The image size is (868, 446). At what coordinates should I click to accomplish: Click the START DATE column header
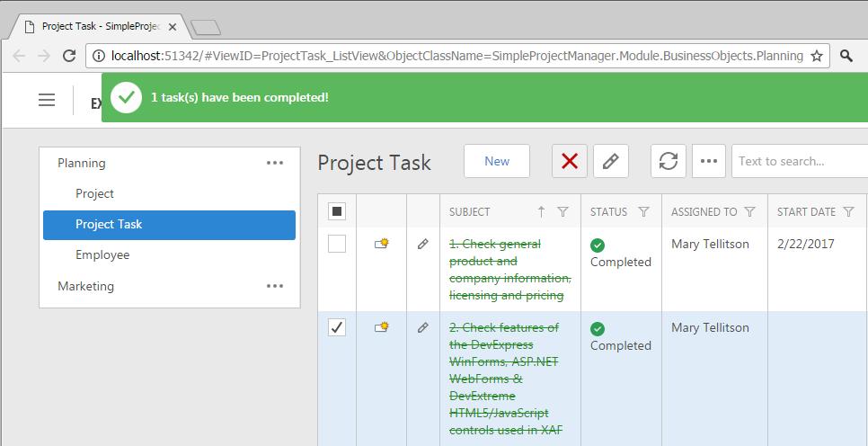click(806, 211)
